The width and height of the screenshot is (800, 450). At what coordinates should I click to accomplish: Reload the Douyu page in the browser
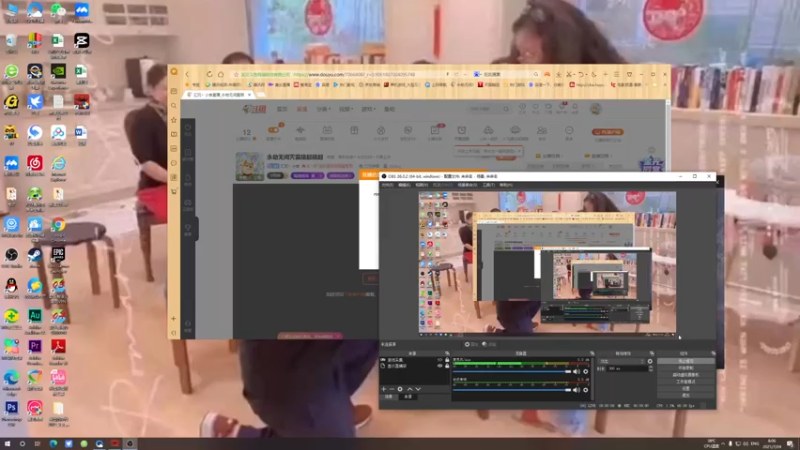(209, 74)
